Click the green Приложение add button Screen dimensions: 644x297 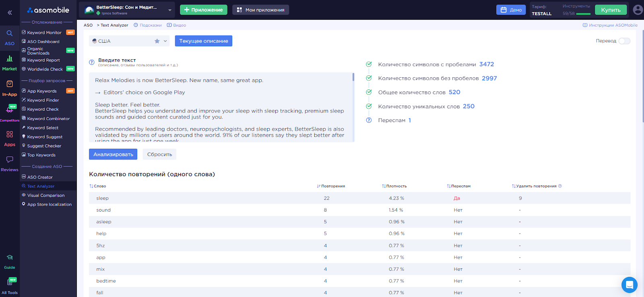203,10
